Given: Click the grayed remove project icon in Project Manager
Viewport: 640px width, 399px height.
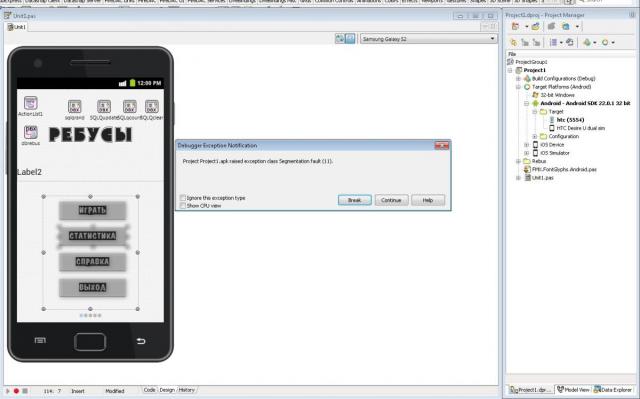Looking at the screenshot, I should (x=551, y=27).
